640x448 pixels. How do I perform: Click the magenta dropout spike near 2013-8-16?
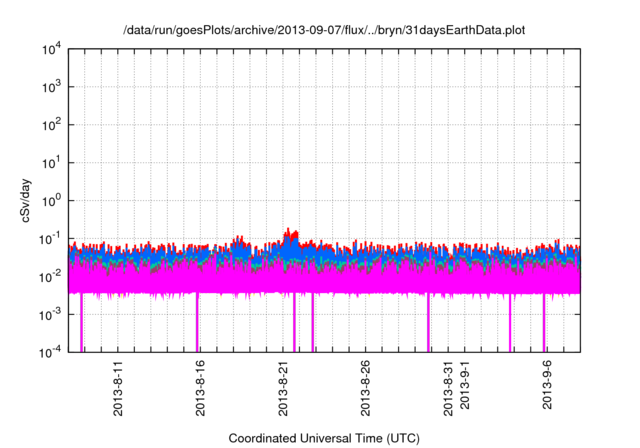click(197, 322)
